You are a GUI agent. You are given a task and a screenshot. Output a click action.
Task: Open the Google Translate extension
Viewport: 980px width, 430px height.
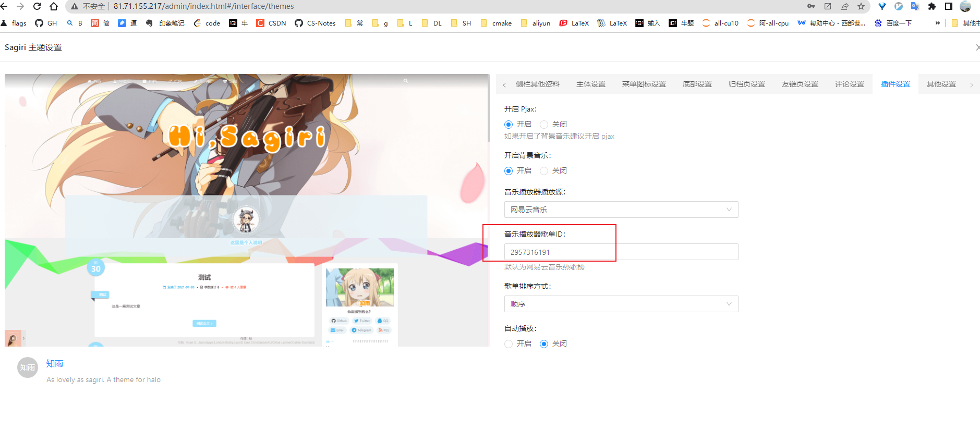coord(915,6)
